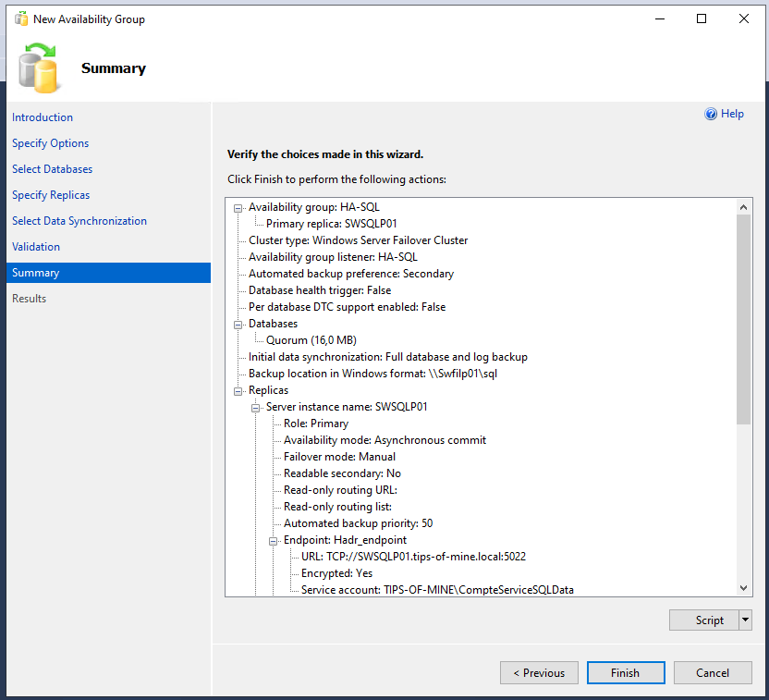Select Backup location in Windows format row
Viewport: 769px width, 700px height.
click(372, 374)
